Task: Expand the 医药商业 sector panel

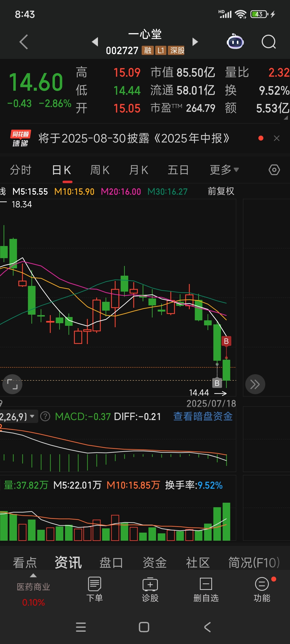Action: (34, 591)
